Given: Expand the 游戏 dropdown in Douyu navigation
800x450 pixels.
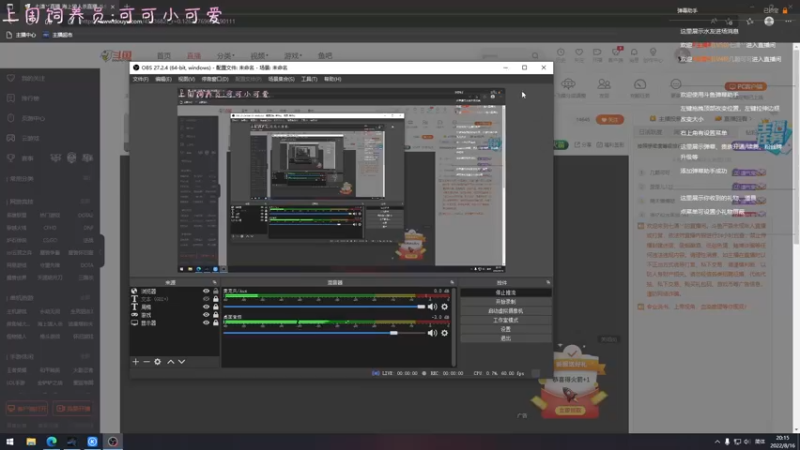Looking at the screenshot, I should pos(293,56).
